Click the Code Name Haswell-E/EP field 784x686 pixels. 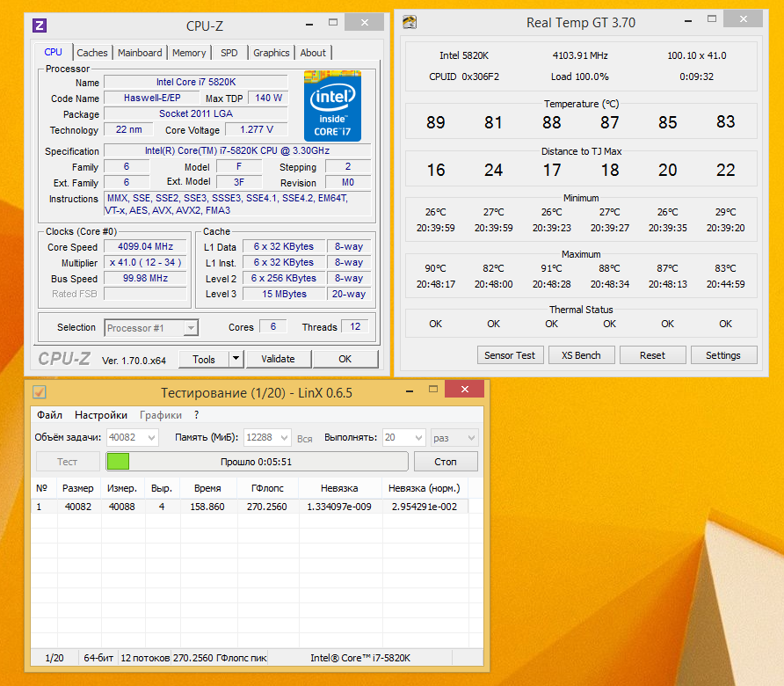(x=152, y=99)
